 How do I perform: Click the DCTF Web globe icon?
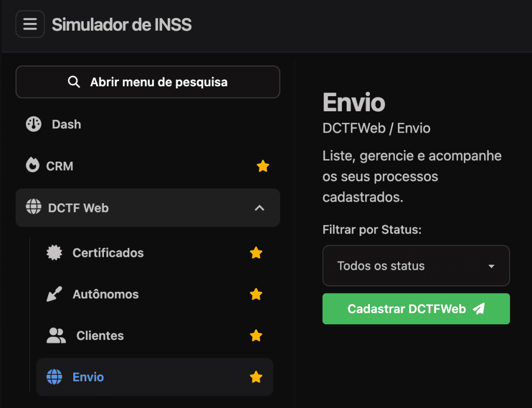34,207
